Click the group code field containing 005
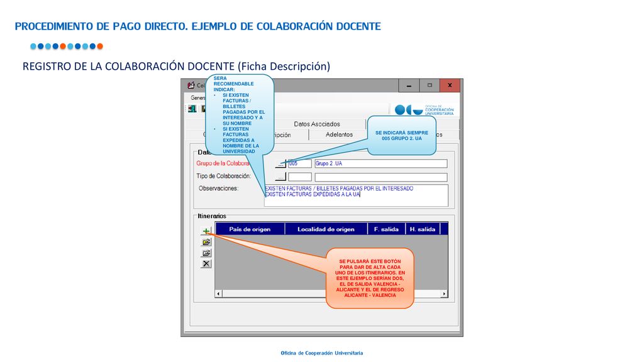 pos(300,163)
